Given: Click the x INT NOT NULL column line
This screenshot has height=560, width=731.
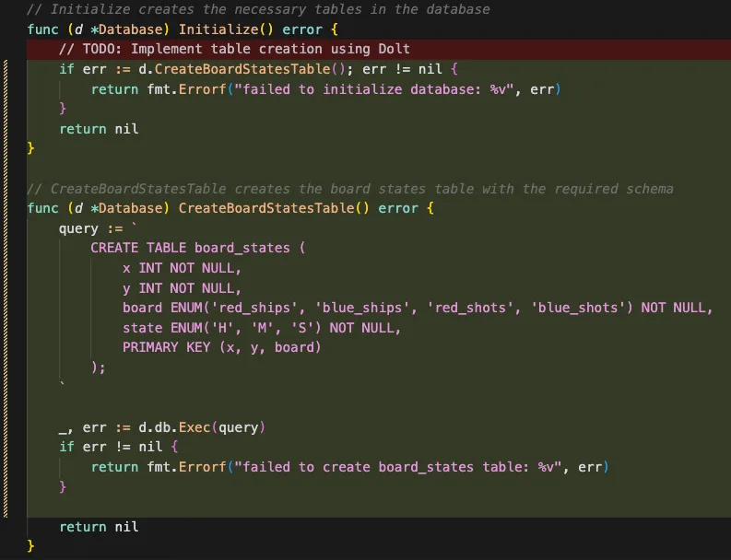Looking at the screenshot, I should point(182,268).
